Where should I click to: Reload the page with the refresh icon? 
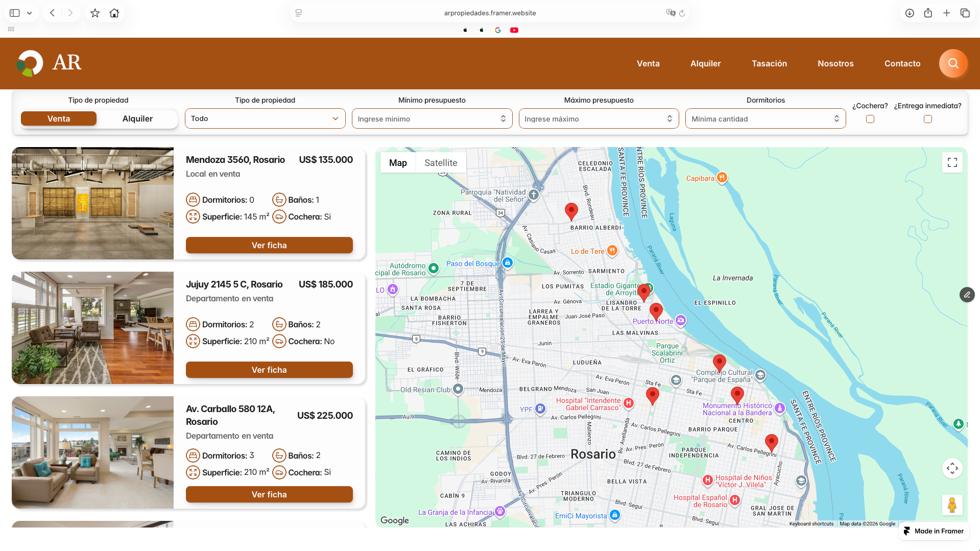pyautogui.click(x=682, y=13)
